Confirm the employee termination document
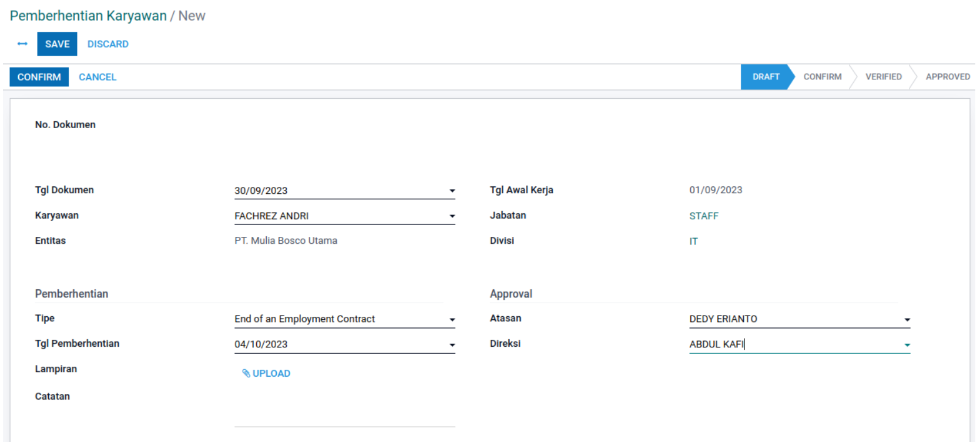 click(39, 77)
